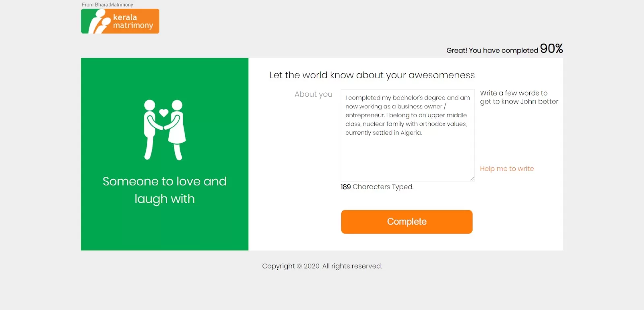This screenshot has width=644, height=310.
Task: Click the word 'Algeria' in the description
Action: 411,133
